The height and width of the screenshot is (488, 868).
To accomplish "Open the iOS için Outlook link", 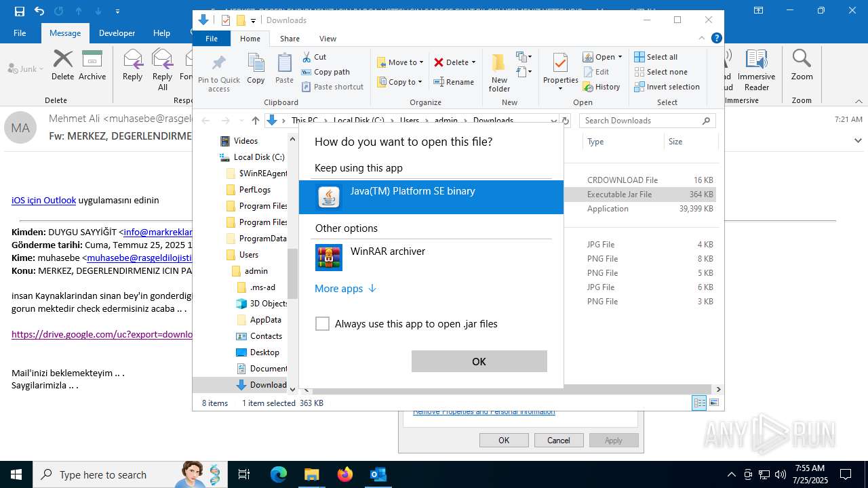I will click(x=43, y=200).
